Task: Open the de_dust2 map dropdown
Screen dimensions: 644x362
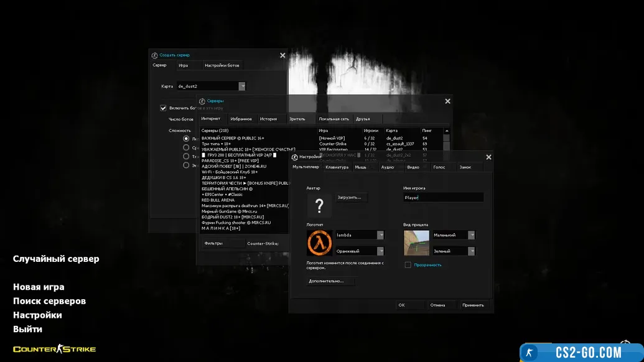Action: [242, 86]
